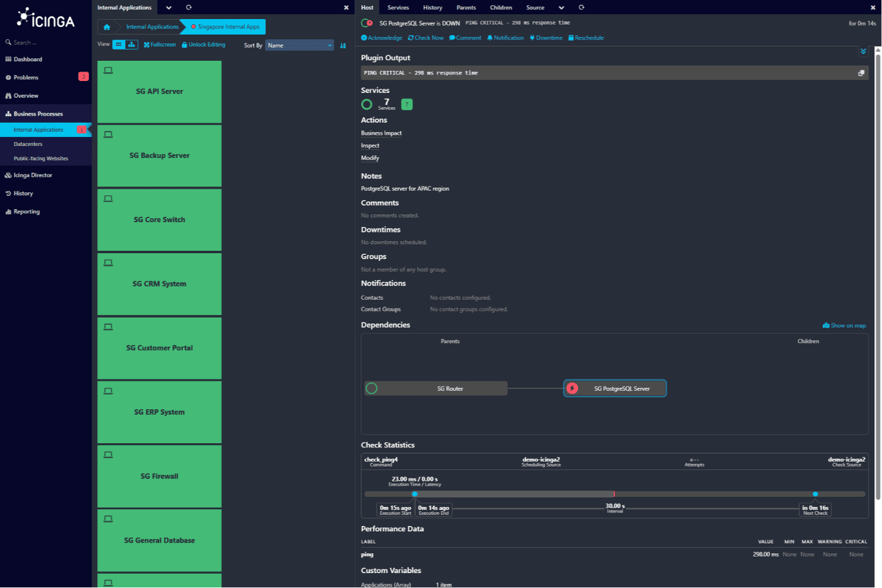Switch to the Services tab
This screenshot has width=882, height=588.
(398, 8)
